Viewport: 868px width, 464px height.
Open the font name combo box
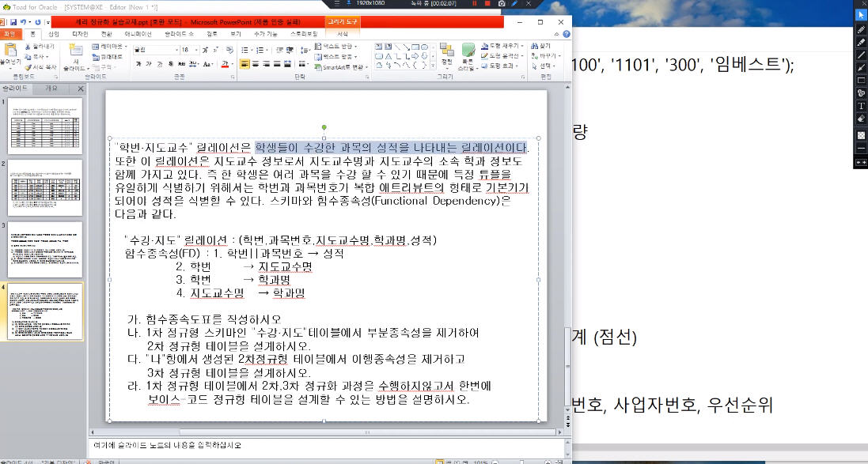[x=156, y=50]
